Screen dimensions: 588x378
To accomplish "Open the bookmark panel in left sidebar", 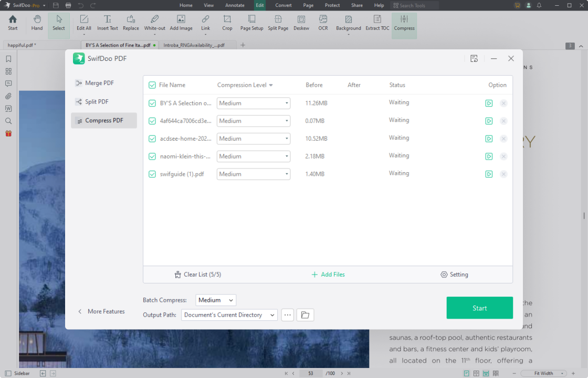I will pos(8,59).
